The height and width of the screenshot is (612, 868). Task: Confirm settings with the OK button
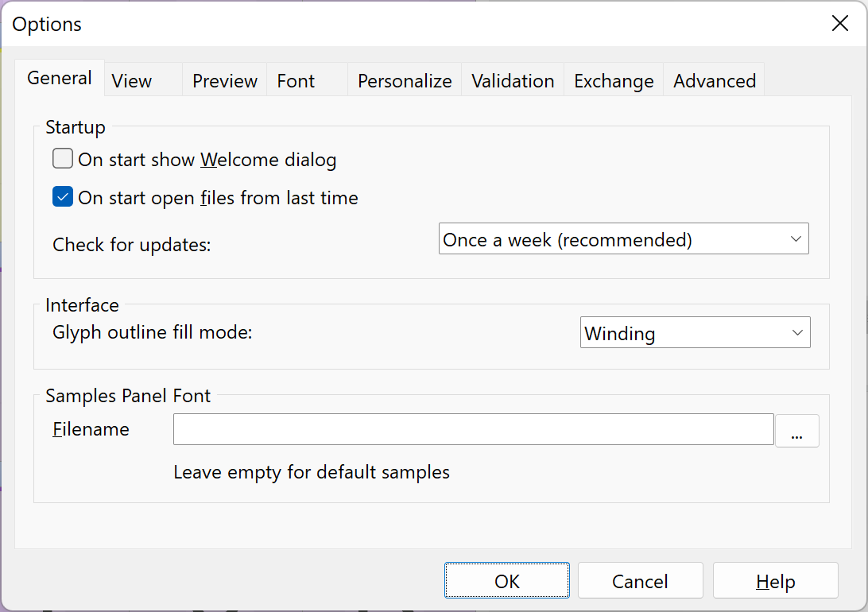(506, 581)
